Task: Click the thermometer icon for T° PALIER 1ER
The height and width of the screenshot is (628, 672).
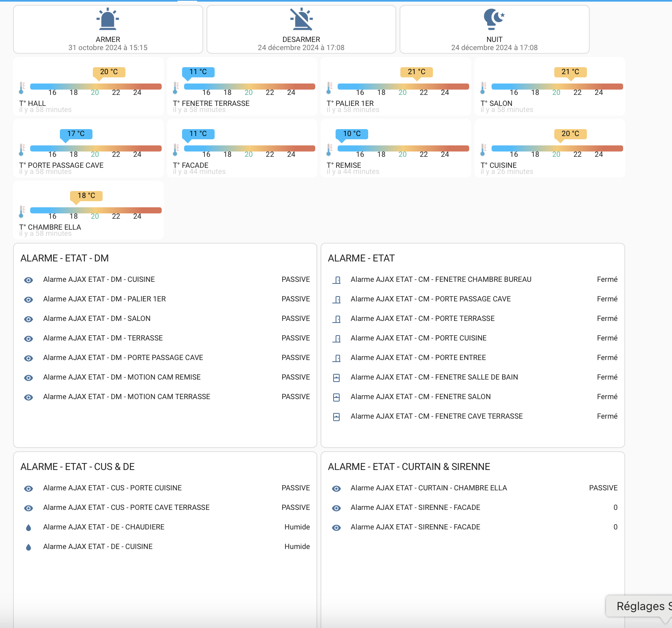Action: 329,88
